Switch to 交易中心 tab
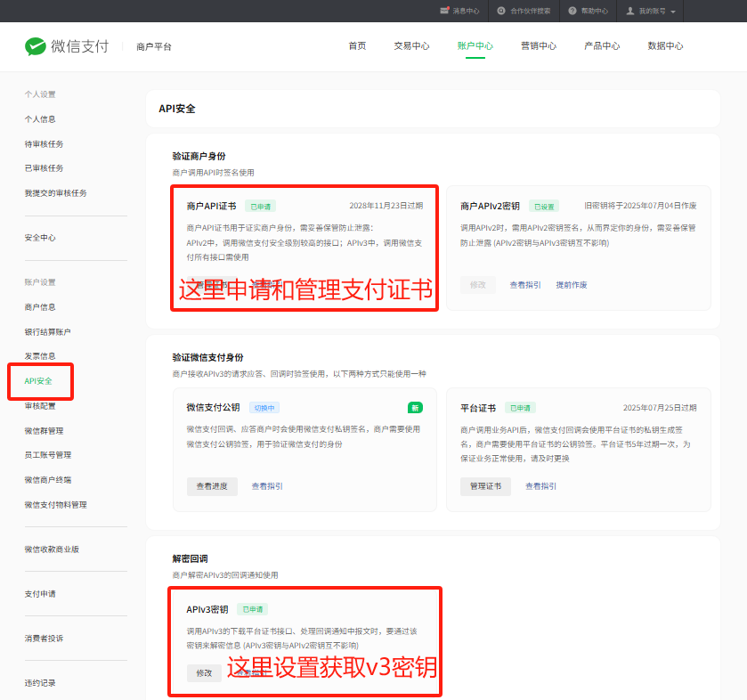 click(411, 46)
